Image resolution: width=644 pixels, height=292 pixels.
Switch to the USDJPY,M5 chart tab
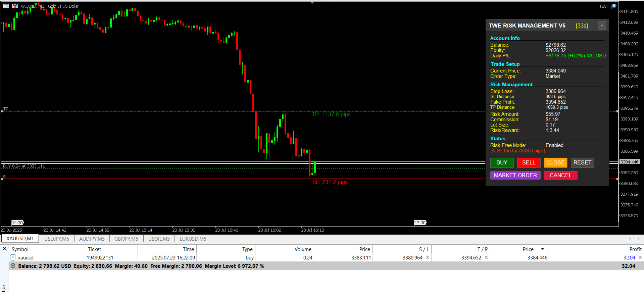pos(57,239)
